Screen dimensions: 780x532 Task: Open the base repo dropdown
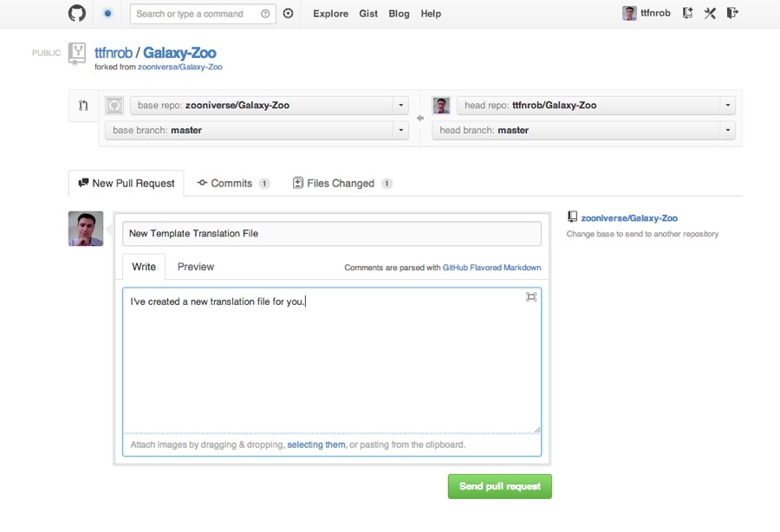coord(400,105)
